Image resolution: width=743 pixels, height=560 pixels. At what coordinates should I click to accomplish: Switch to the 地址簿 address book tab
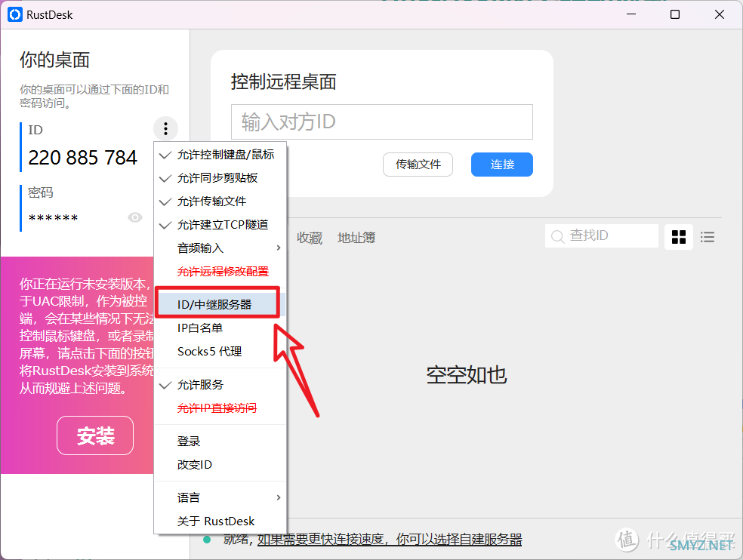click(x=356, y=238)
